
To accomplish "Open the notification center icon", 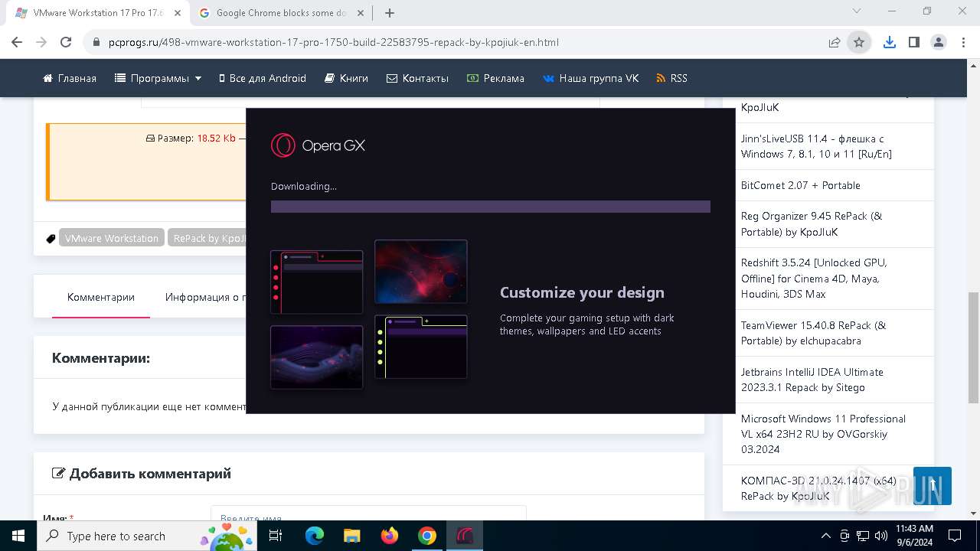I will 955,536.
